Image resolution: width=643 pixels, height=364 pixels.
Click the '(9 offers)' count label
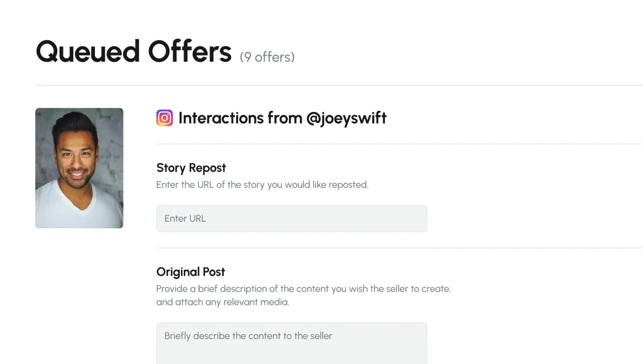[x=267, y=56]
